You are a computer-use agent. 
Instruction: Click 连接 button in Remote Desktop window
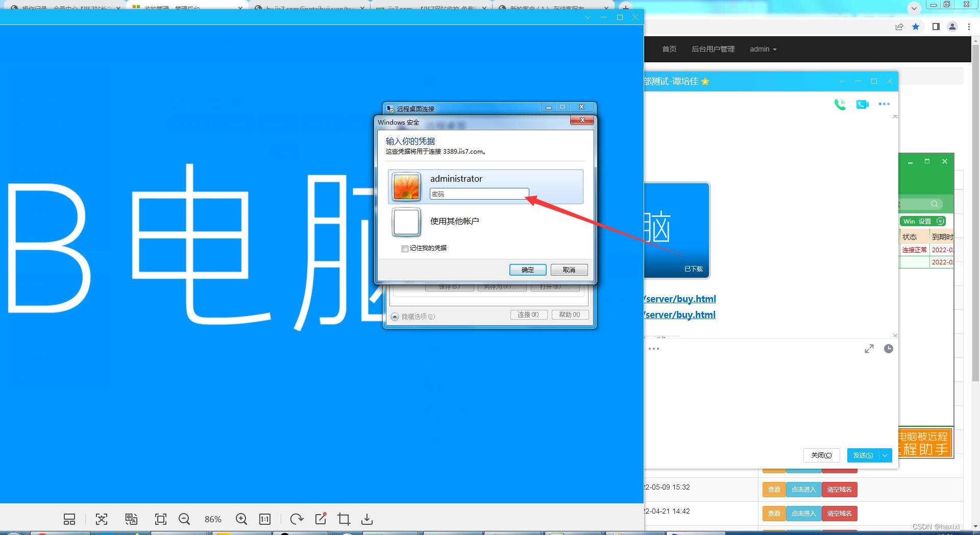coord(529,315)
